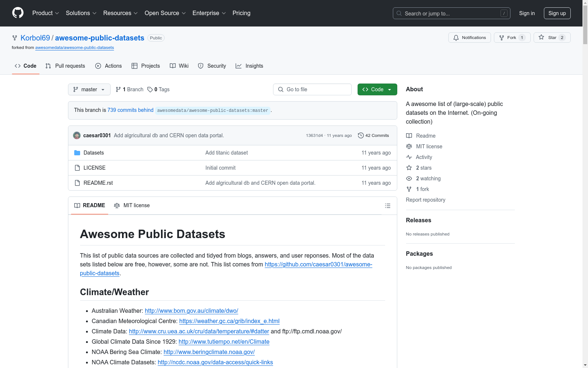Open Korbol69 user profile
This screenshot has width=588, height=368.
[x=35, y=38]
